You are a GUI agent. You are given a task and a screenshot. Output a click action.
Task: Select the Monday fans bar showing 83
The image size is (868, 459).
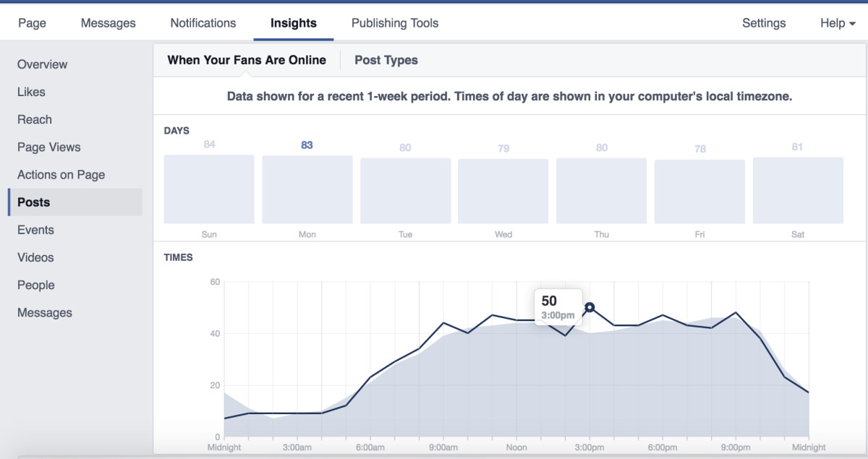307,189
